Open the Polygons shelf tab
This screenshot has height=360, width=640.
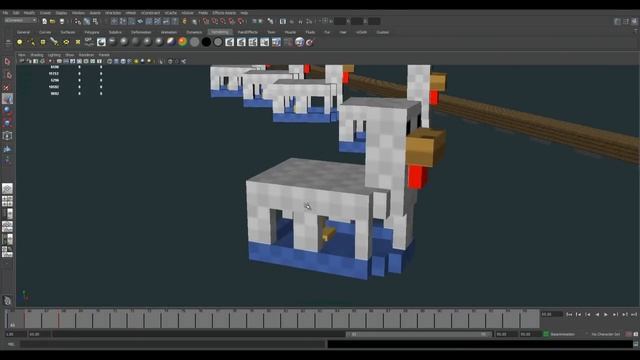(92, 32)
